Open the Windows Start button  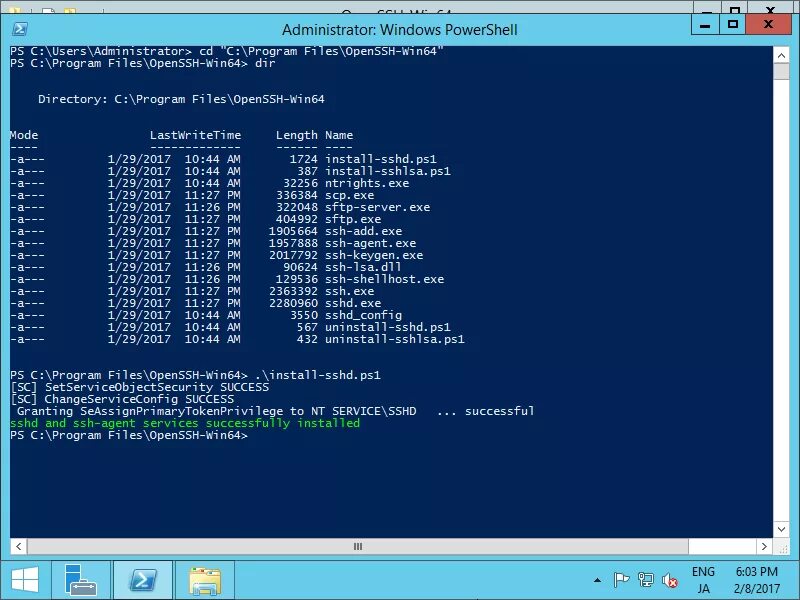(24, 581)
